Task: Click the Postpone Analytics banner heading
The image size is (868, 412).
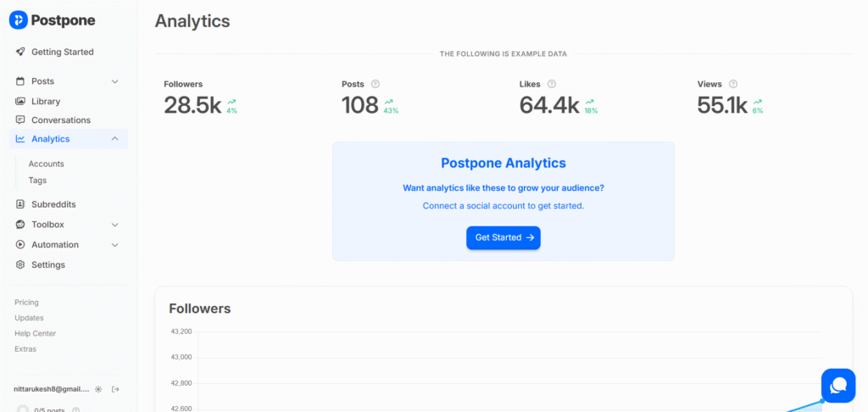Action: [504, 164]
